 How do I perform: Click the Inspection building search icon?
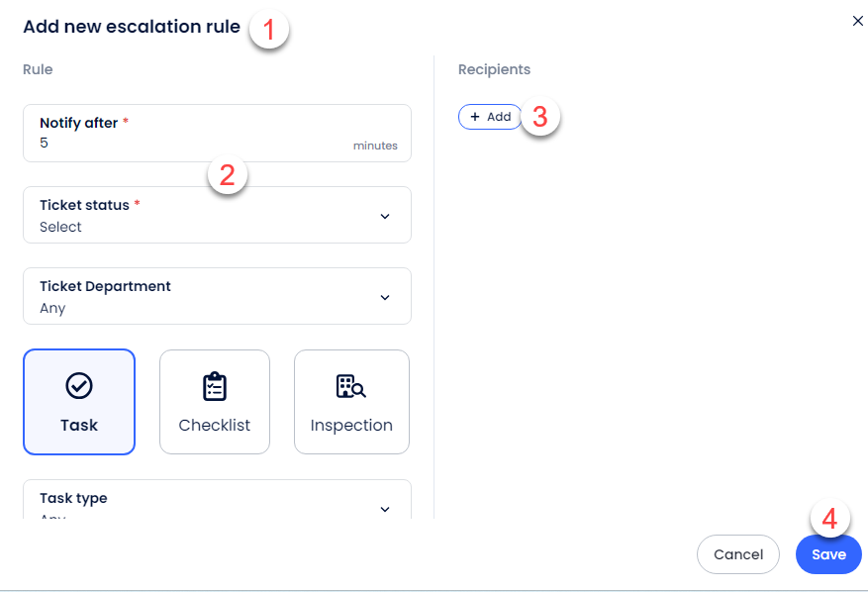[351, 386]
